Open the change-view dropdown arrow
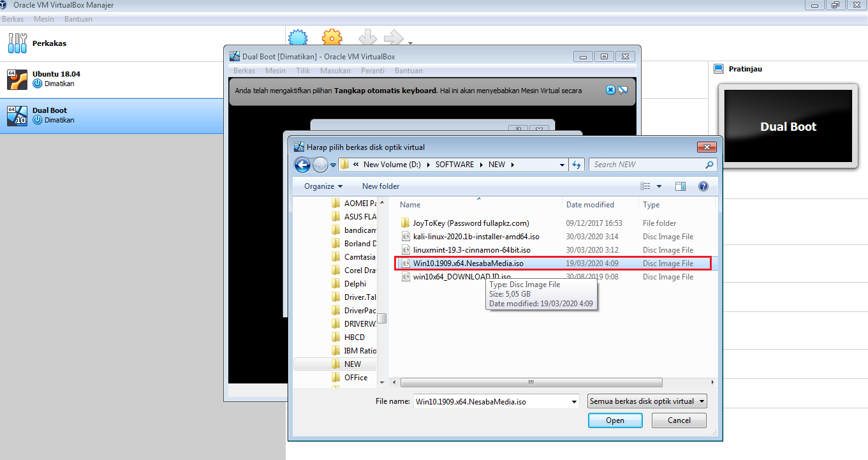Image resolution: width=868 pixels, height=460 pixels. [659, 186]
